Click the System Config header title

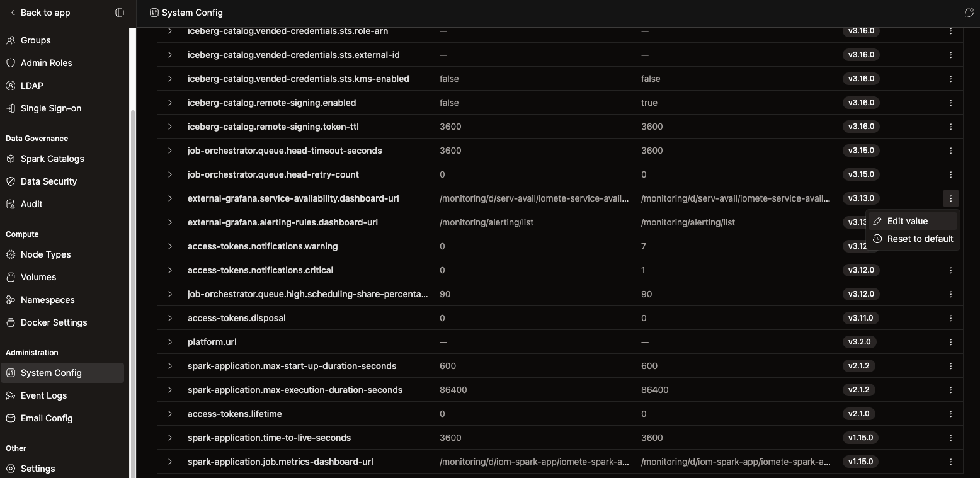(x=192, y=13)
